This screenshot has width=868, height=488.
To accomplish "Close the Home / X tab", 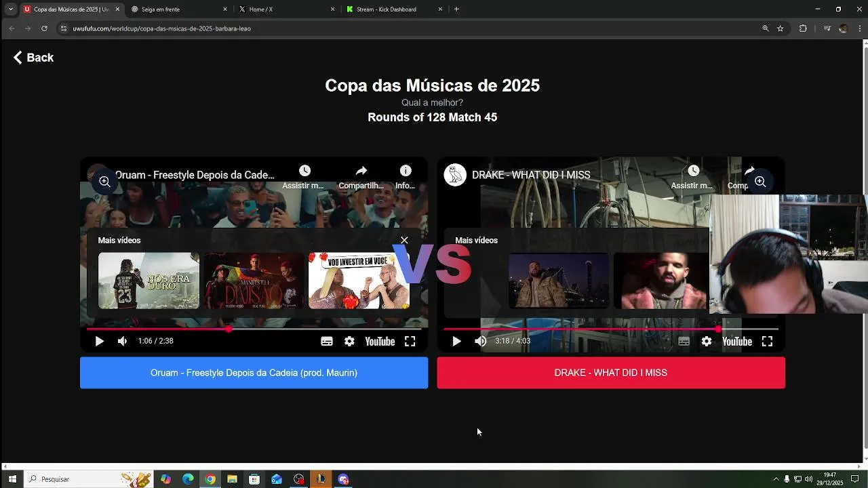I will (333, 9).
